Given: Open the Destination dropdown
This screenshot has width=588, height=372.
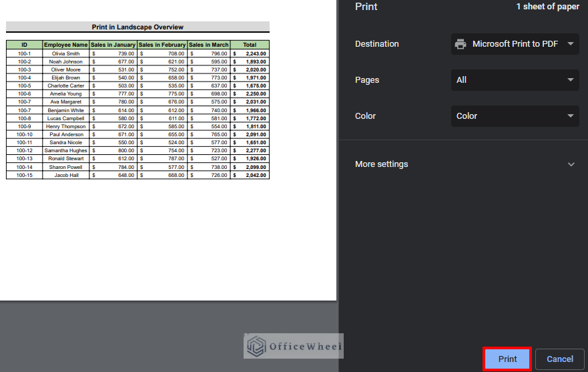Looking at the screenshot, I should (515, 44).
